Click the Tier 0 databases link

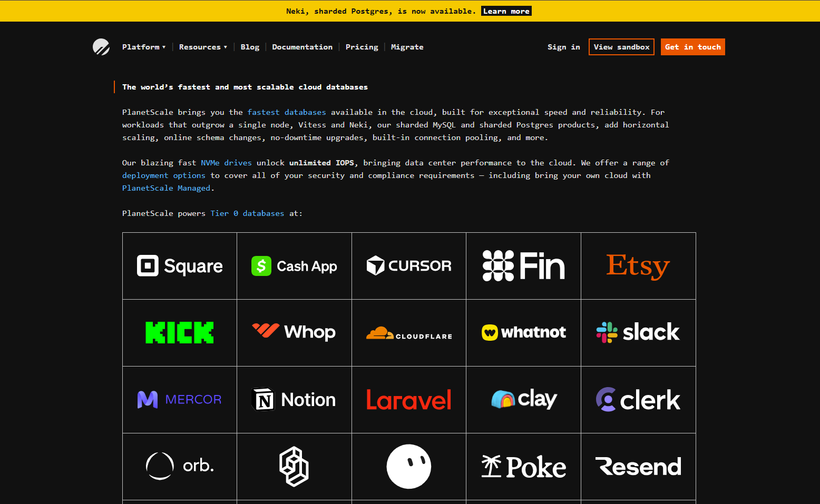click(247, 213)
